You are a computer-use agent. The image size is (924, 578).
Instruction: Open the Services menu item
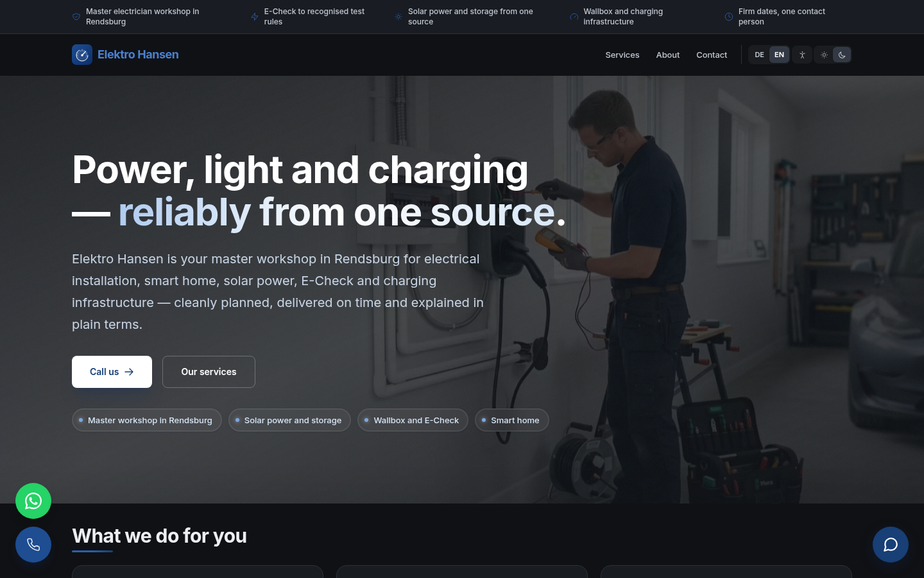click(622, 55)
